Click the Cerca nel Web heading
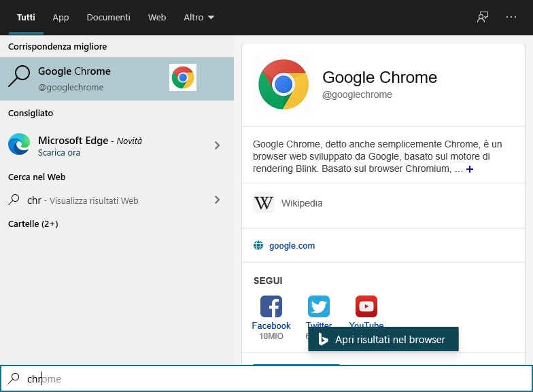This screenshot has width=533, height=392. [x=37, y=177]
